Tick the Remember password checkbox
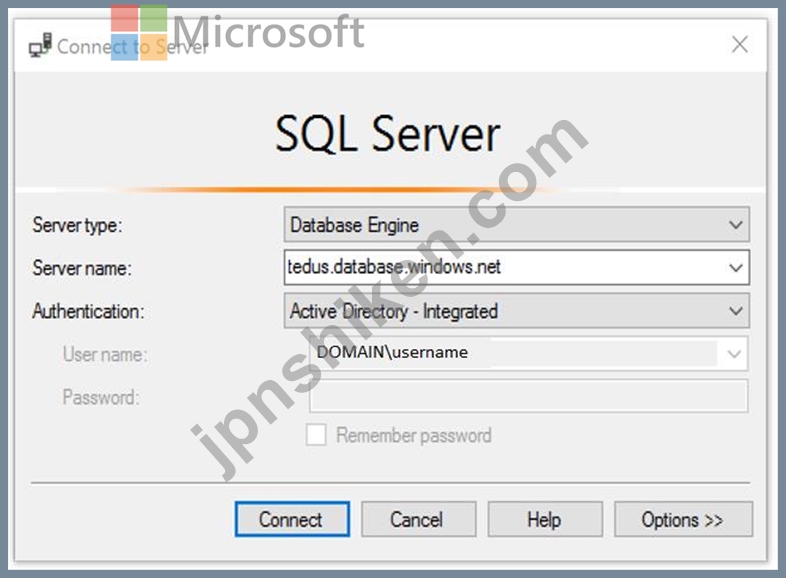 316,435
